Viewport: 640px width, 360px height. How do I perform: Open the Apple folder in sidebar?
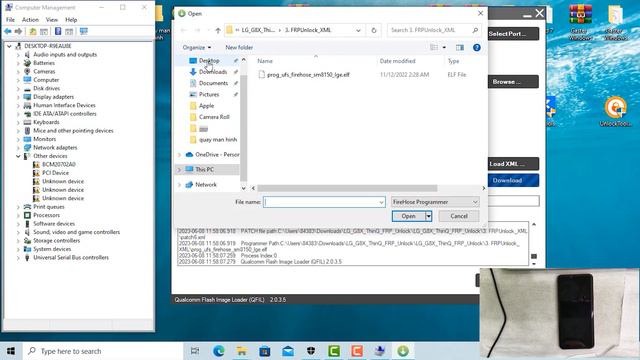(x=206, y=106)
